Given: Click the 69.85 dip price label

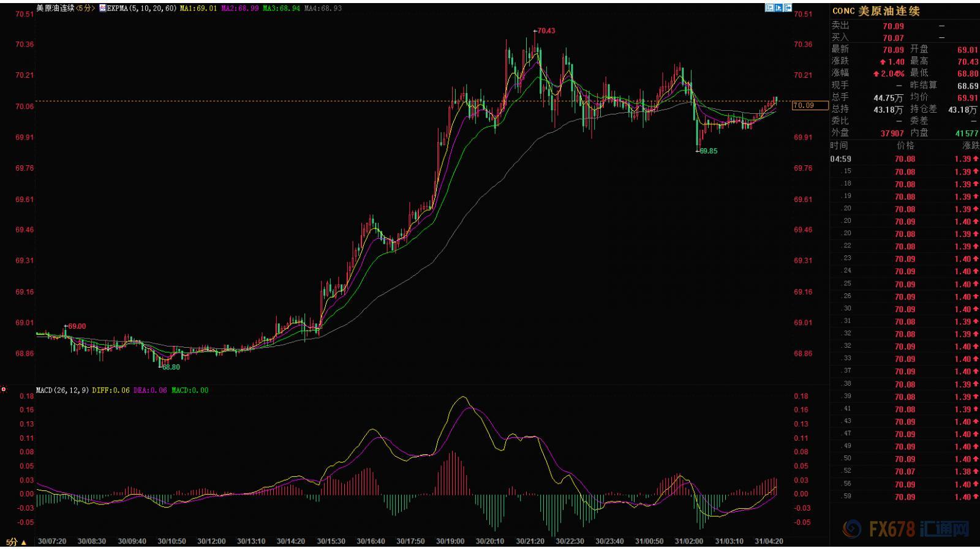Looking at the screenshot, I should coord(708,151).
